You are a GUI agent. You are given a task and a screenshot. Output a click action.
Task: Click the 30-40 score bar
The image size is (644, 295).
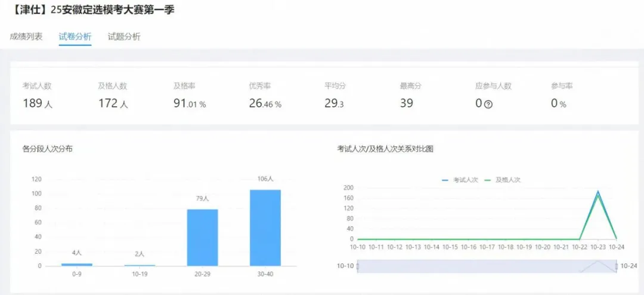pyautogui.click(x=265, y=228)
